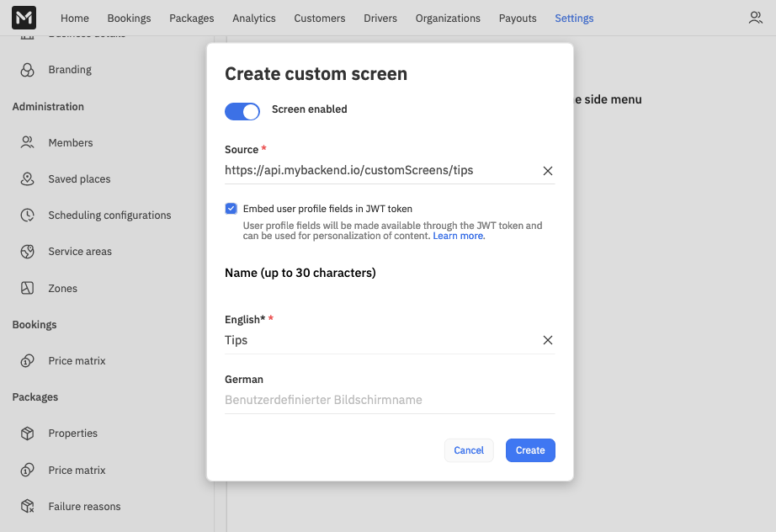The width and height of the screenshot is (776, 532).
Task: Open Members settings
Action: pyautogui.click(x=71, y=142)
